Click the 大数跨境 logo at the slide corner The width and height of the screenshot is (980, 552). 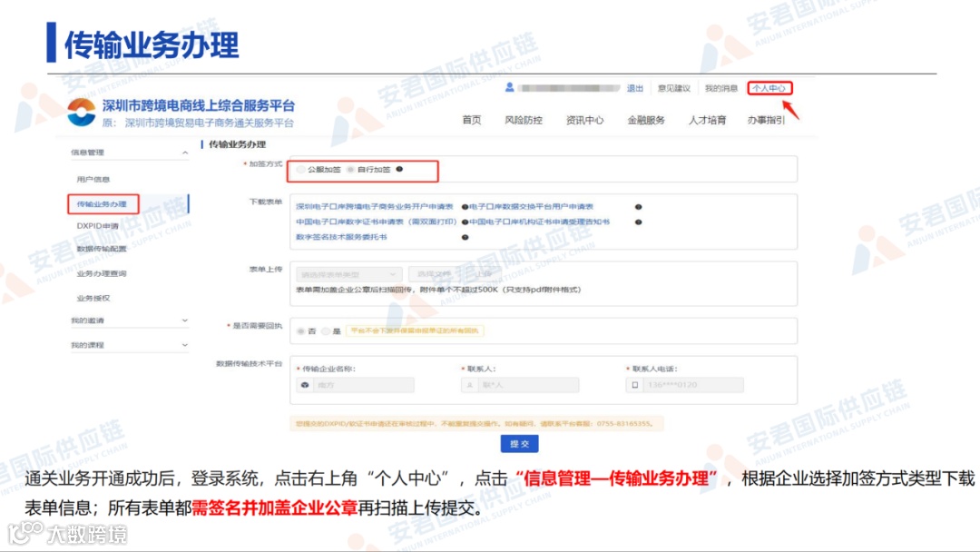[x=67, y=533]
